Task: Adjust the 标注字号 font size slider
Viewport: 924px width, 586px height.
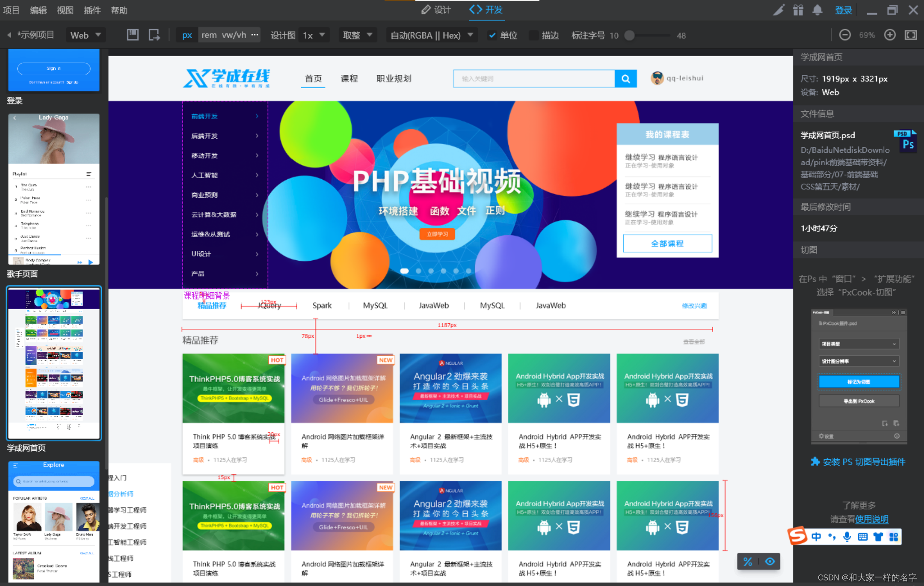Action: (629, 36)
